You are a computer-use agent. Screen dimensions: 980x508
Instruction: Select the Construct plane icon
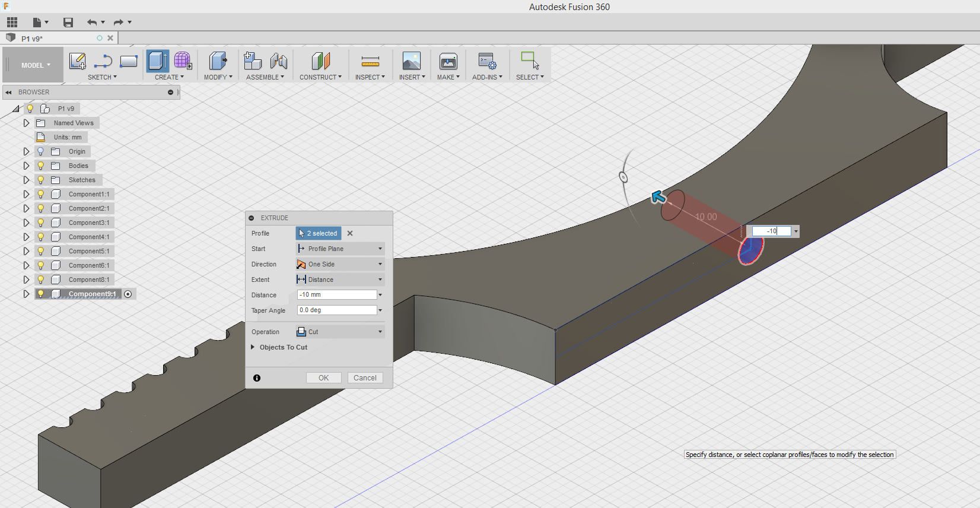(320, 61)
